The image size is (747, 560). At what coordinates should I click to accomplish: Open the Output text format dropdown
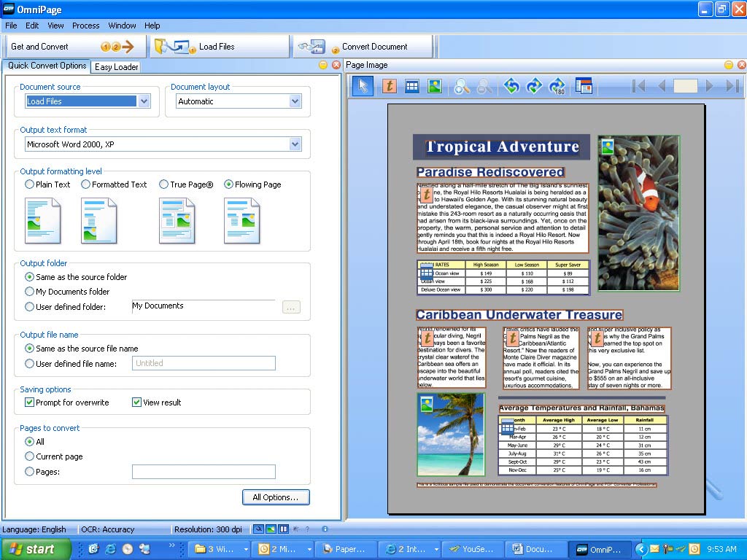[x=295, y=144]
